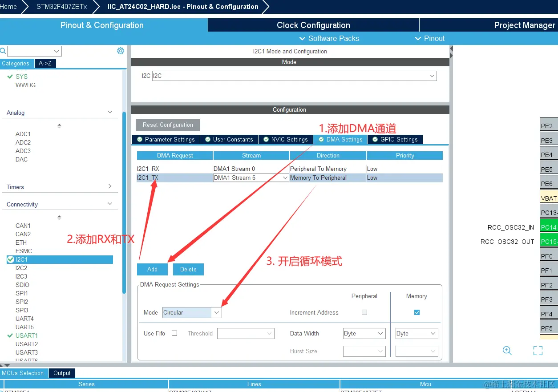Open the Software Packs menu
This screenshot has height=392, width=558.
click(329, 38)
